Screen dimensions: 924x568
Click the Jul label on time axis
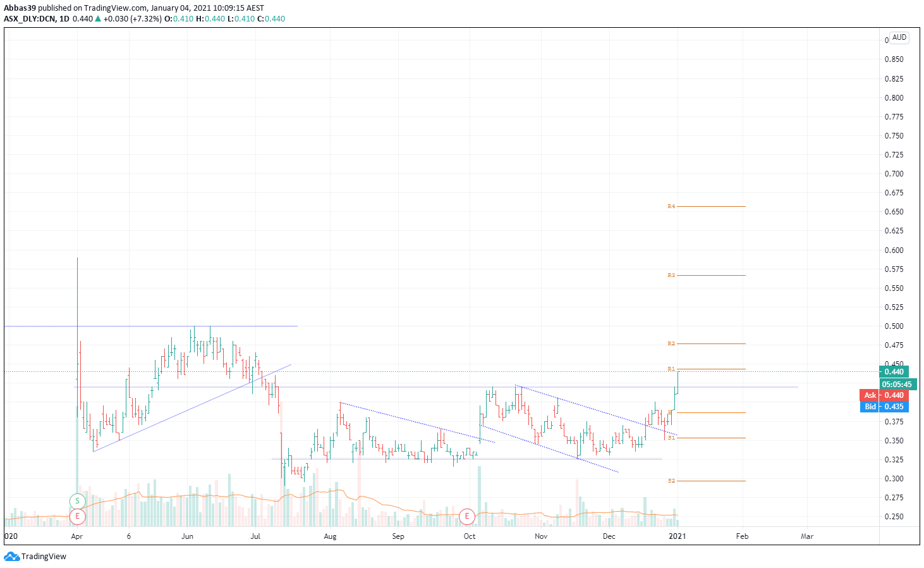click(x=255, y=536)
